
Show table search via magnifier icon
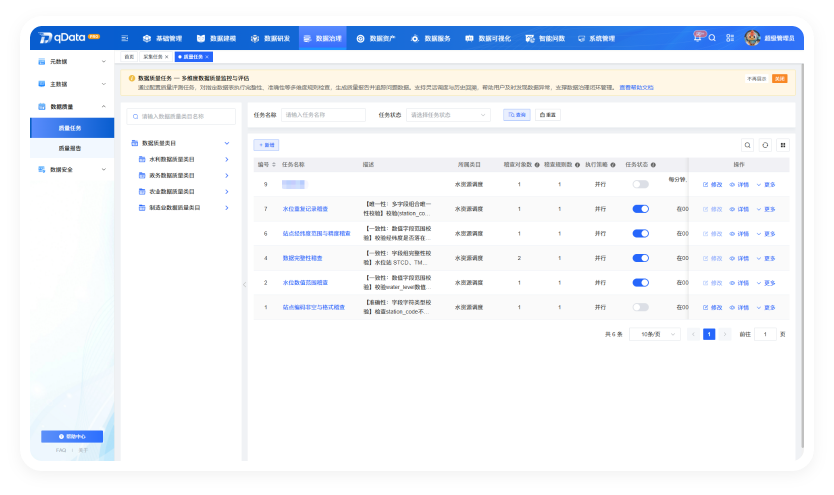click(747, 145)
